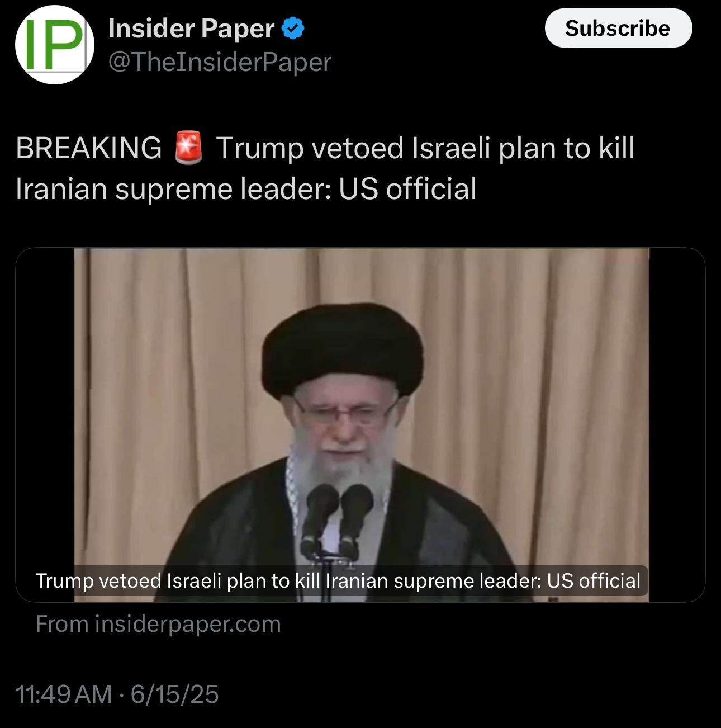Follow the From insiderpaper.com source link
721x728 pixels.
[x=158, y=624]
